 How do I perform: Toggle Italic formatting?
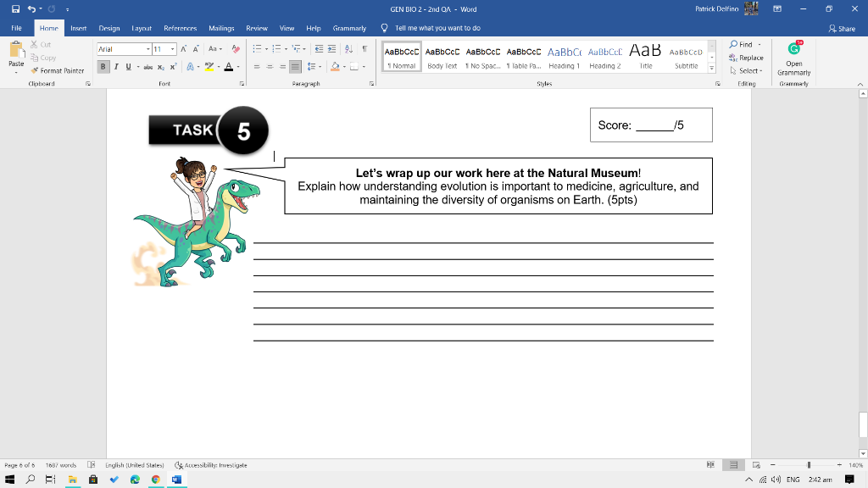116,67
